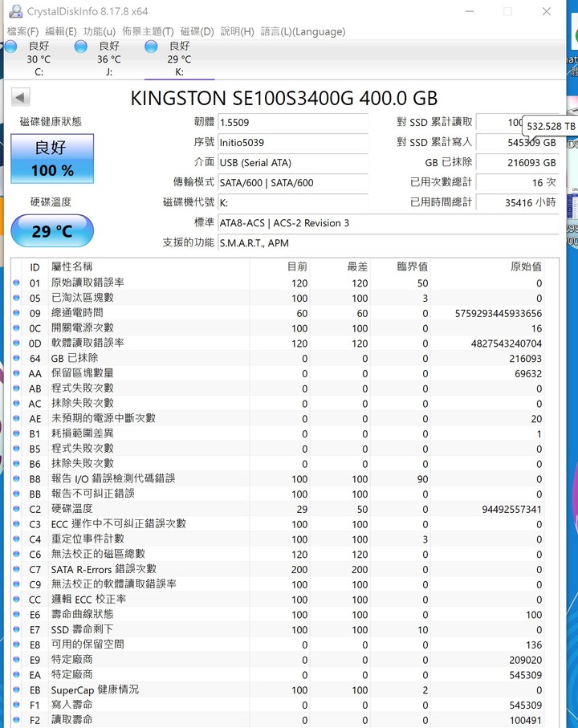Click status dot for attribute C3 ECC 運作中不可糾正錯誤次數

point(17,523)
